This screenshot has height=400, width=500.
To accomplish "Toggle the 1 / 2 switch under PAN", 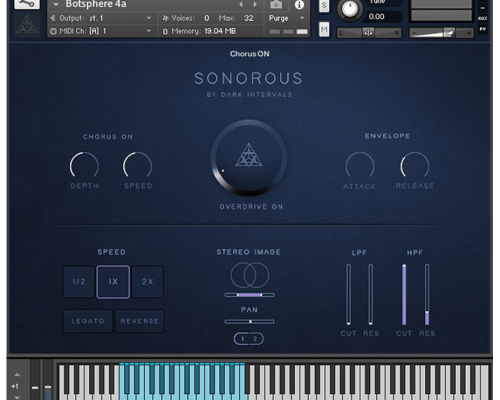I will [x=249, y=339].
